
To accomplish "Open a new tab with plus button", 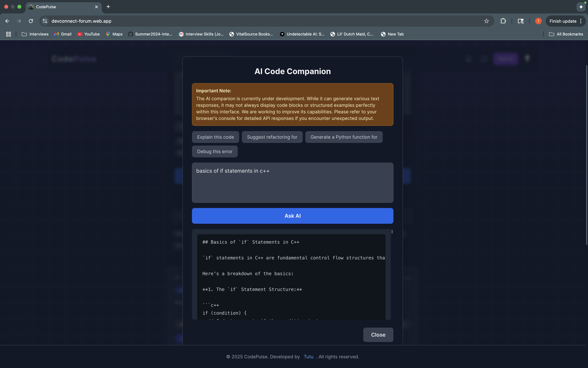I will point(108,7).
